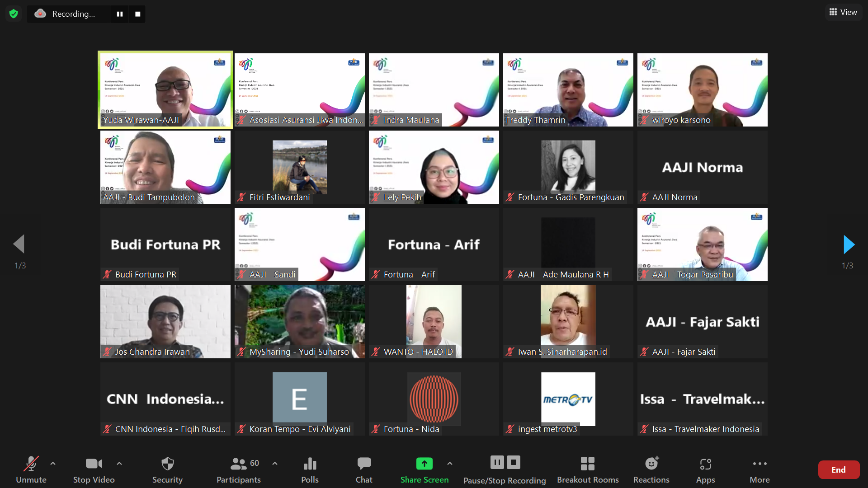Open Breakout Rooms
This screenshot has height=488, width=868.
tap(588, 470)
